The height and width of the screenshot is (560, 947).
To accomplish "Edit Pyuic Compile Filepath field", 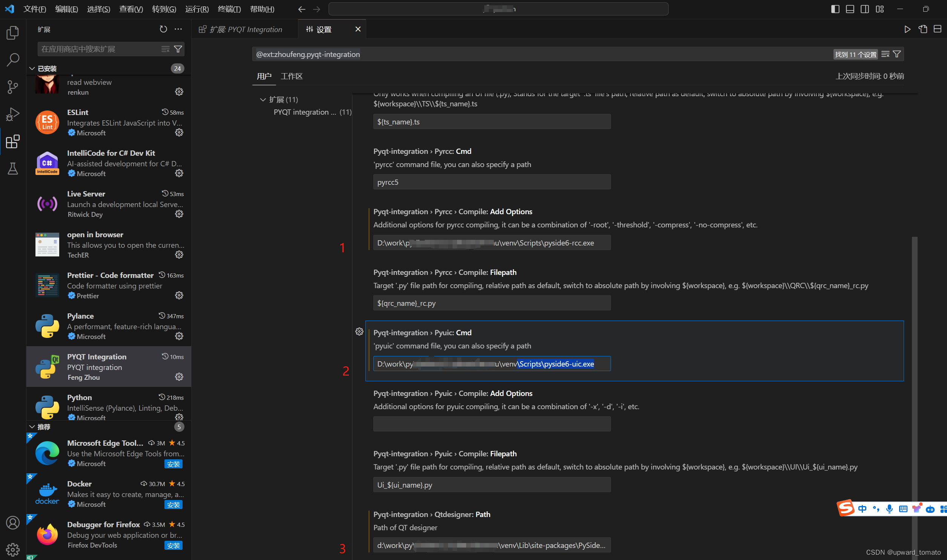I will pos(492,485).
